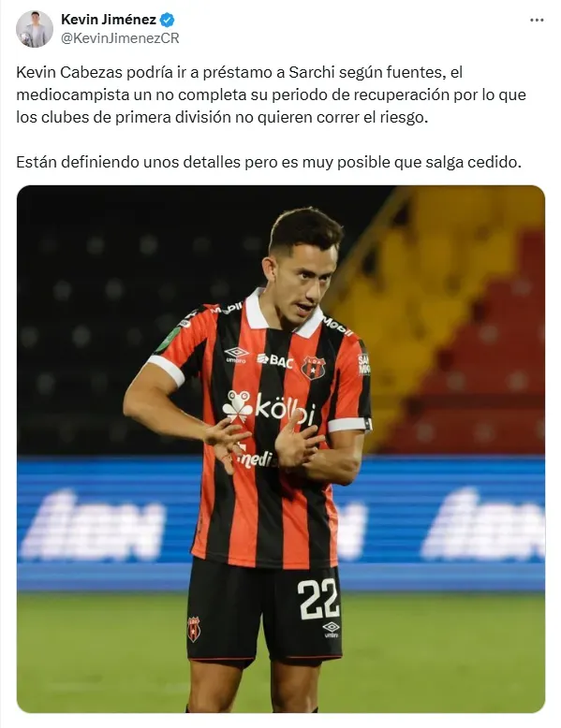
Task: Click the Umbro logo on the shorts
Action: pyautogui.click(x=331, y=630)
